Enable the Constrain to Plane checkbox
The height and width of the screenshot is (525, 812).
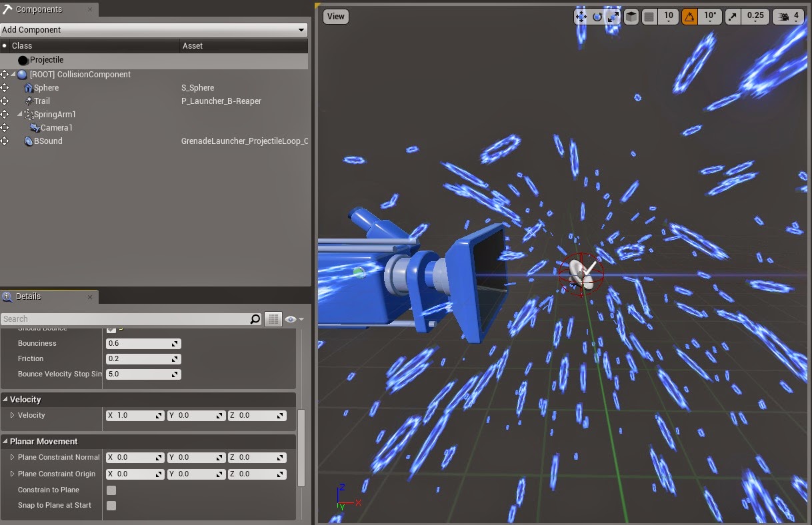tap(111, 490)
